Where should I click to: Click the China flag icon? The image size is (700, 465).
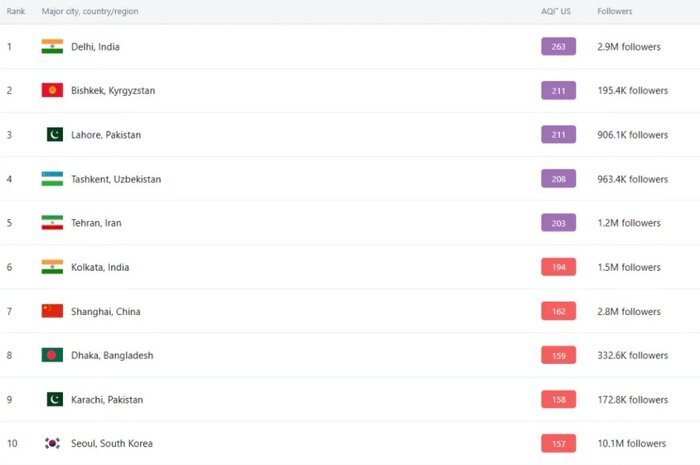pos(52,311)
